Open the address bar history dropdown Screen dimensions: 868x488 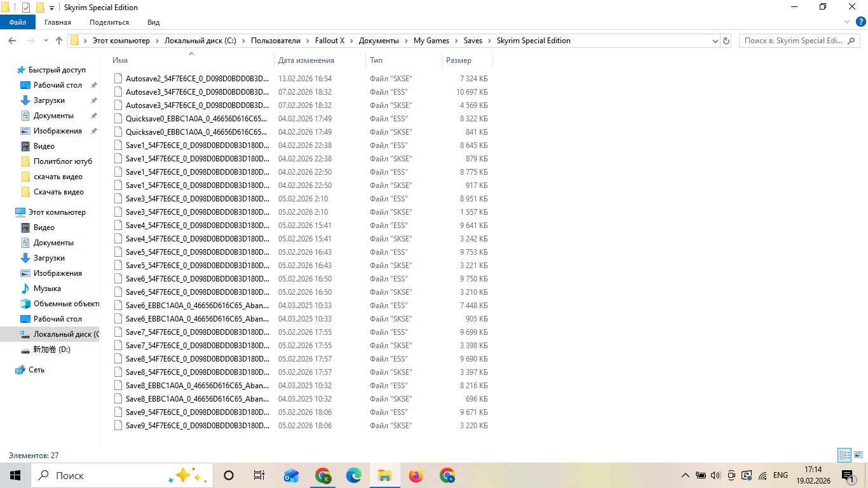715,41
